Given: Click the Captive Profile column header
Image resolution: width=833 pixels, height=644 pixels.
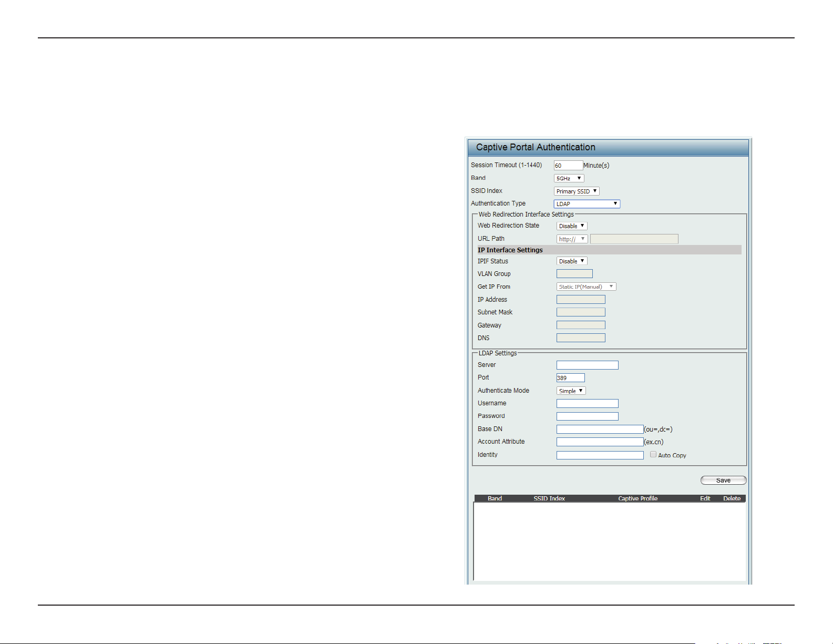Looking at the screenshot, I should coord(637,498).
